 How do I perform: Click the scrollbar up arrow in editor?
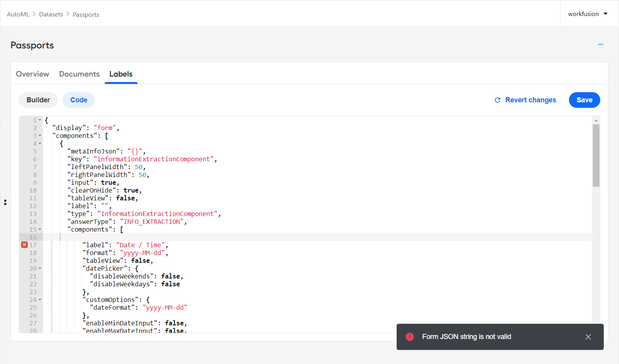pyautogui.click(x=596, y=120)
